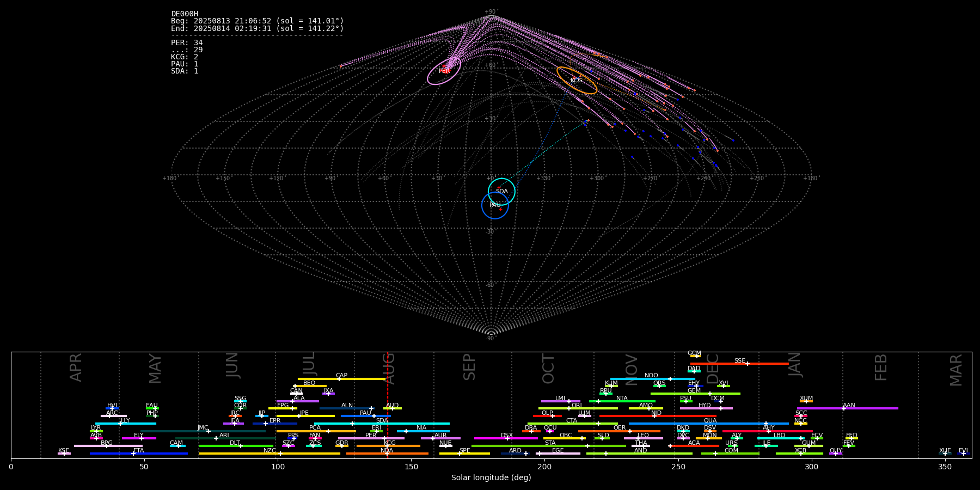
Task: Select the orange NDA shower bar
Action: click(x=387, y=454)
